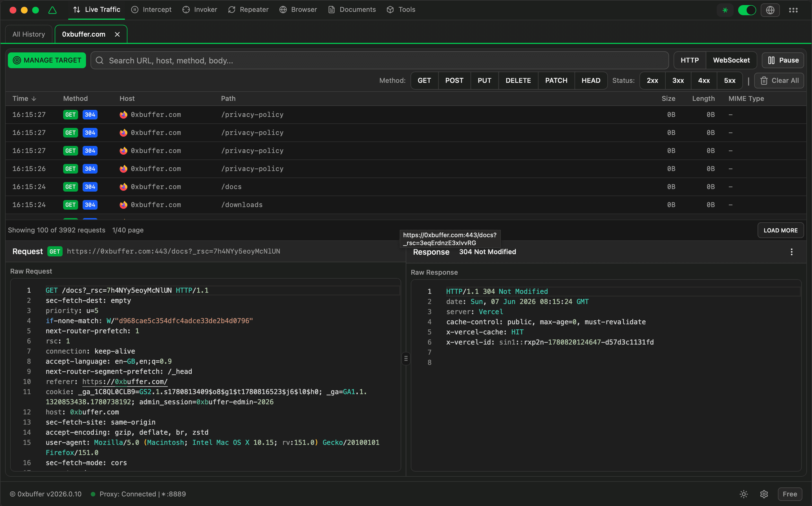812x506 pixels.
Task: Click the panel splitter drag handle
Action: click(x=406, y=358)
